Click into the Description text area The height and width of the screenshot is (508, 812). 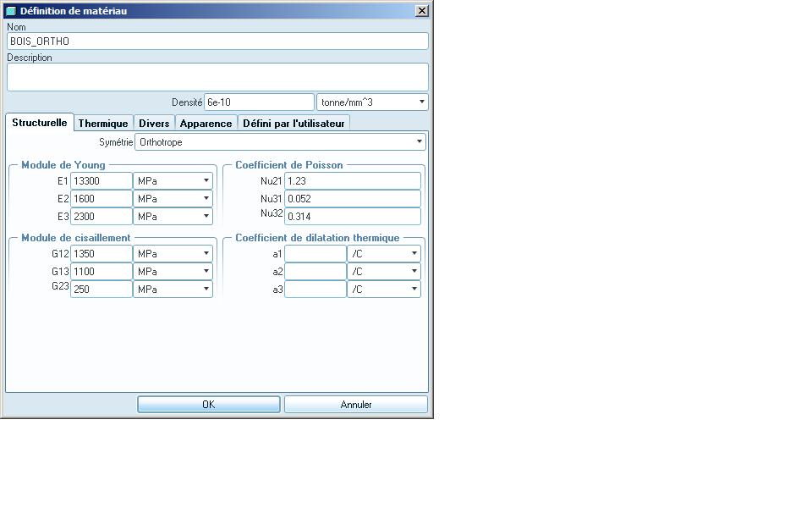click(217, 76)
